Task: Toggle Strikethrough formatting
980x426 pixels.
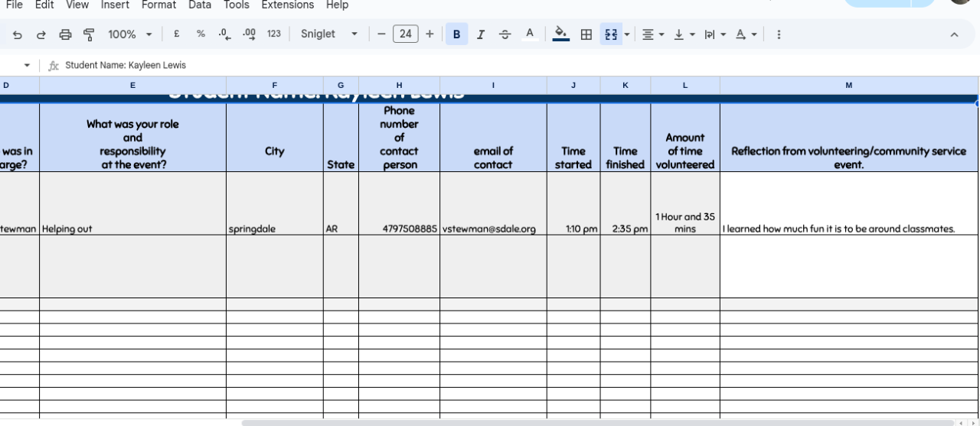Action: (505, 34)
